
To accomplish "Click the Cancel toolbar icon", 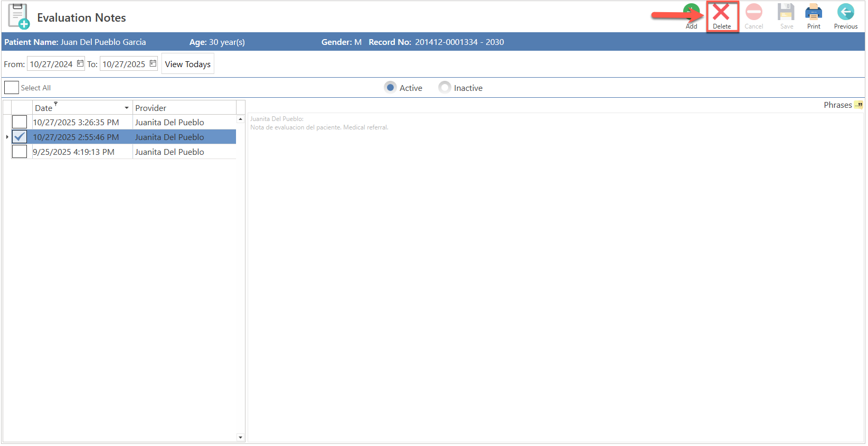I will [x=753, y=16].
